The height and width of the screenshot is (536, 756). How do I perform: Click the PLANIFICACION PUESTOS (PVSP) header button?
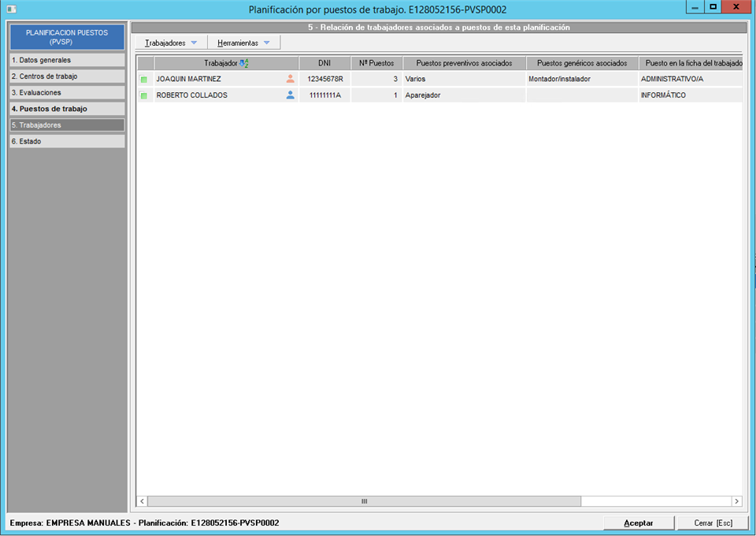pyautogui.click(x=66, y=37)
